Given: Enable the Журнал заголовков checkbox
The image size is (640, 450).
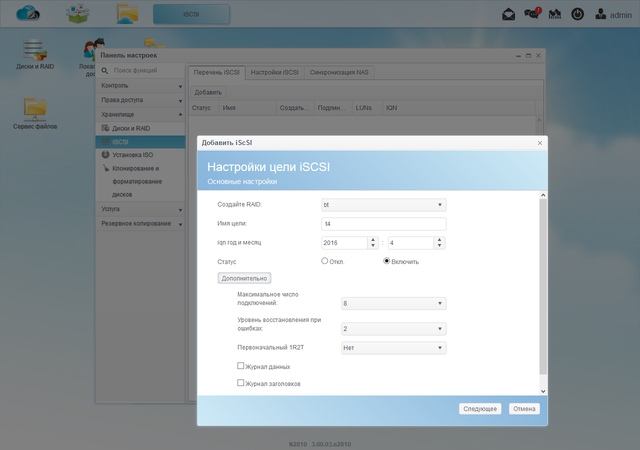Looking at the screenshot, I should 240,383.
